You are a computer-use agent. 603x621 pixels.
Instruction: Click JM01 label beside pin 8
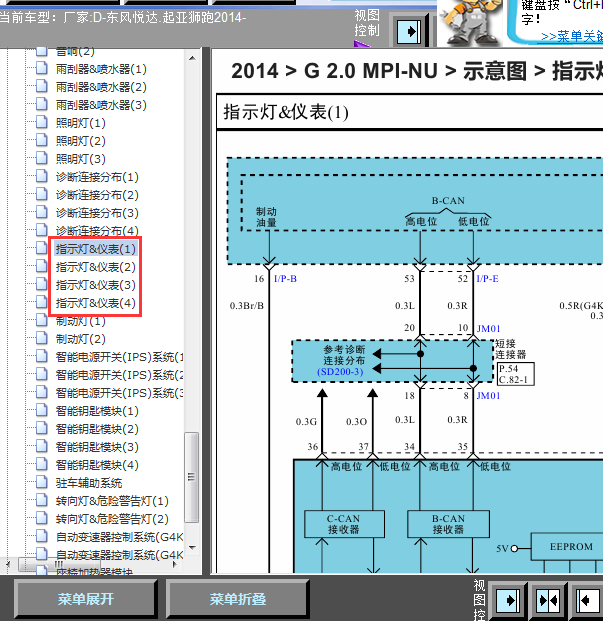point(489,396)
